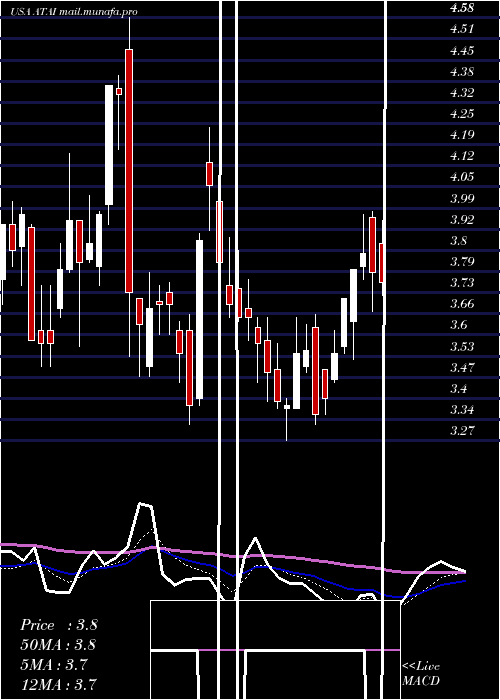Image resolution: width=500 pixels, height=700 pixels.
Task: Click the 50MA : 3.8 readout
Action: [58, 644]
